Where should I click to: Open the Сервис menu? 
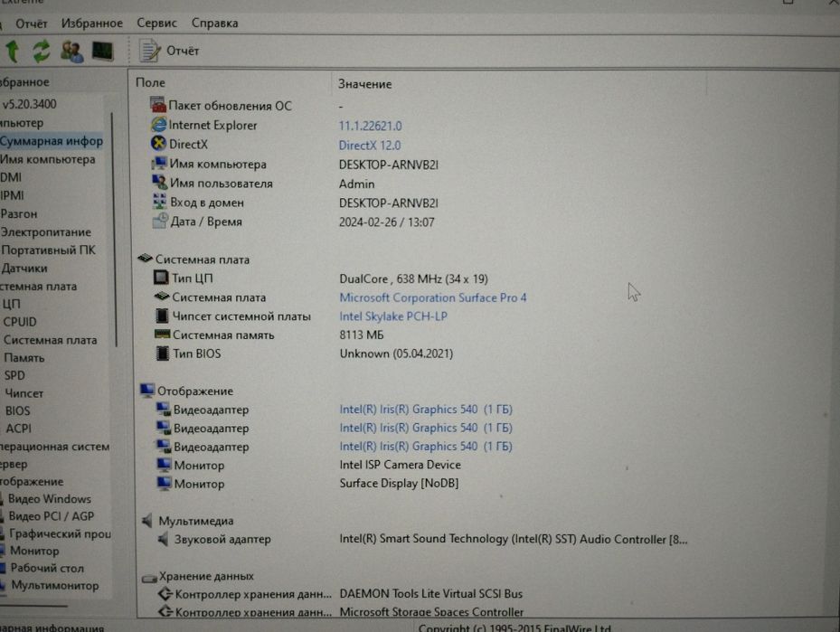[156, 23]
